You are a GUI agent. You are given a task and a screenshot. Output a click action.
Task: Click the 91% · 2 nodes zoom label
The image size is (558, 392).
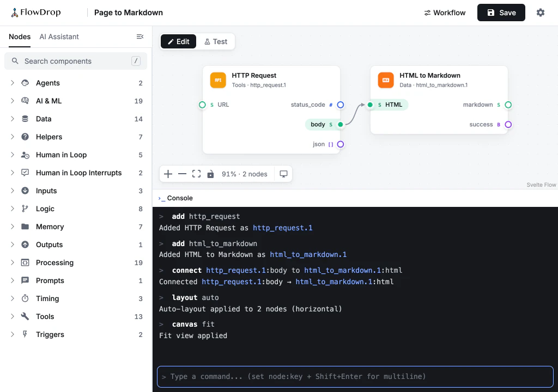coord(245,174)
